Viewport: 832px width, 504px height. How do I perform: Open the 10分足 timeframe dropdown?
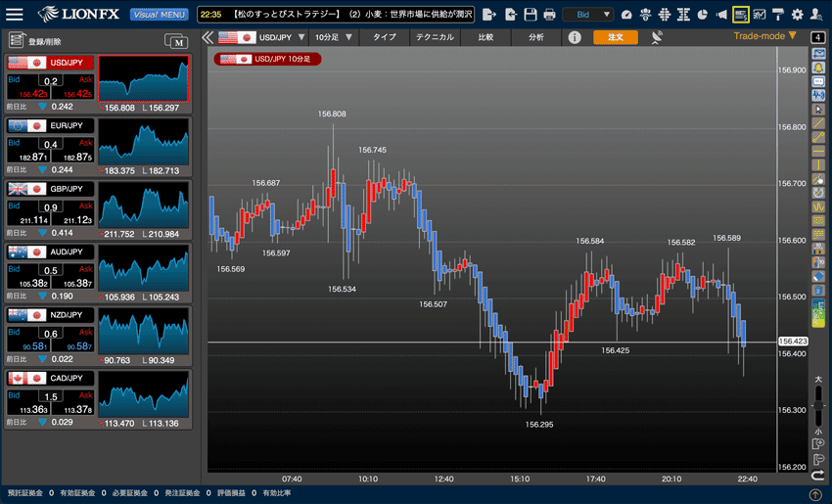[333, 37]
